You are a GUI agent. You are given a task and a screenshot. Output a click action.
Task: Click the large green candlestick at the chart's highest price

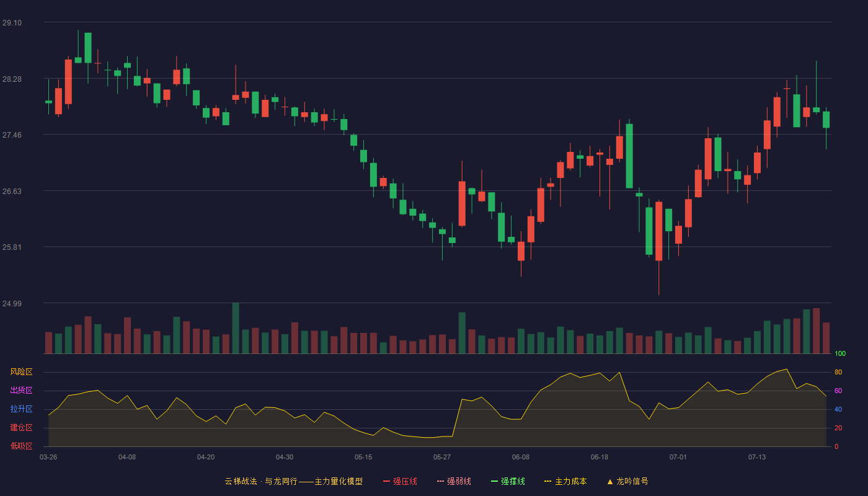coord(88,48)
